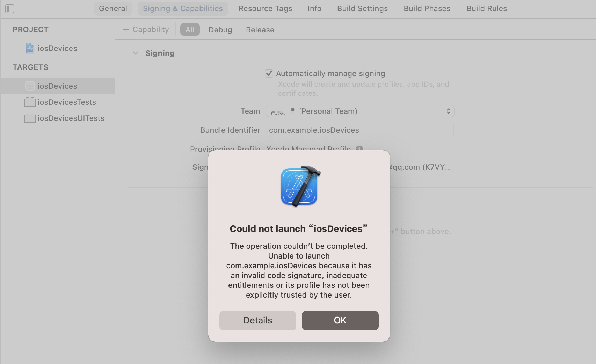Open the General tab
The width and height of the screenshot is (596, 364).
[x=113, y=8]
